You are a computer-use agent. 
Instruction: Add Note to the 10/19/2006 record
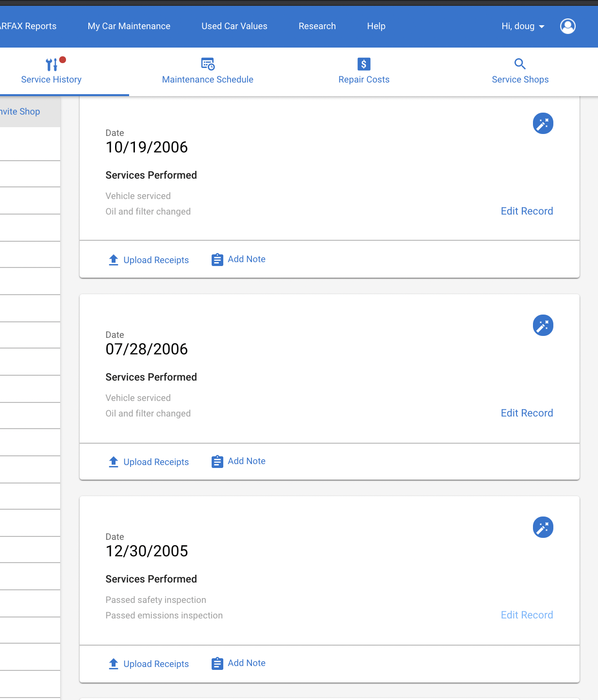click(x=238, y=259)
